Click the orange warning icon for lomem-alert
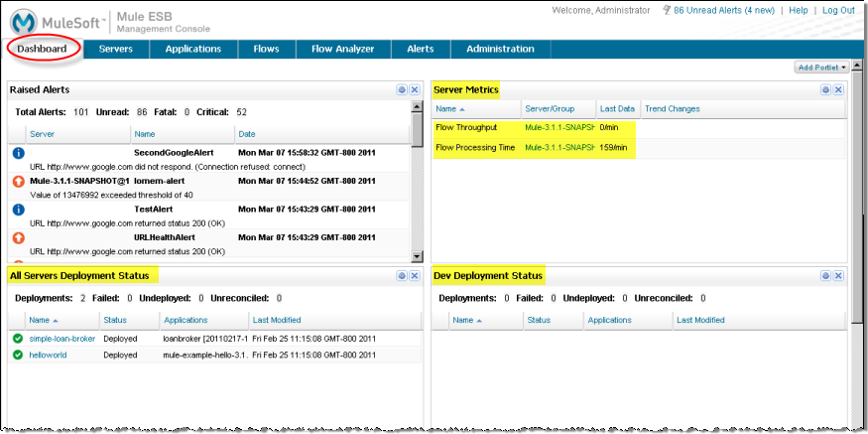The height and width of the screenshot is (434, 868). coord(18,182)
